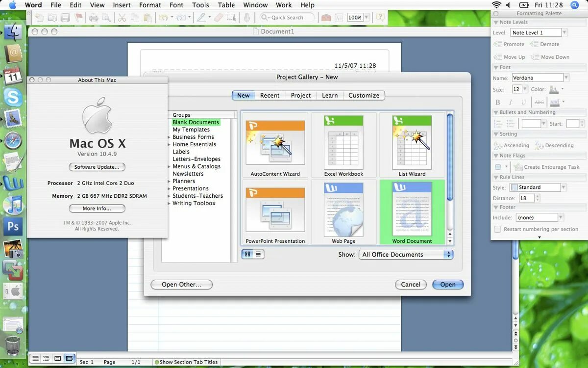Switch to the Customize tab

pyautogui.click(x=364, y=95)
